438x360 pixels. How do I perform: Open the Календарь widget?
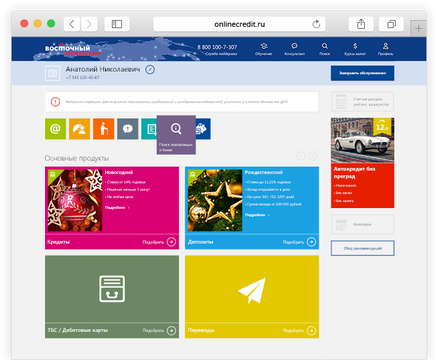pos(362,224)
